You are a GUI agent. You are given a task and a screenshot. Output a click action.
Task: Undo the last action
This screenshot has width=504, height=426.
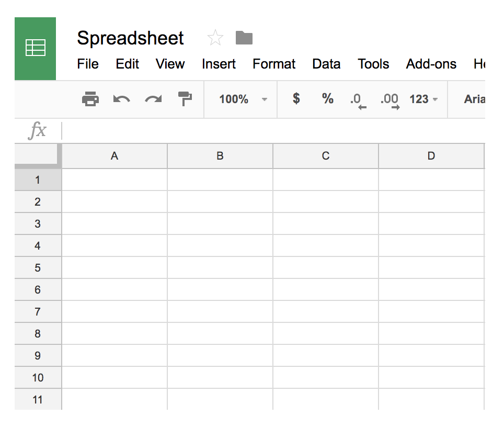click(121, 99)
